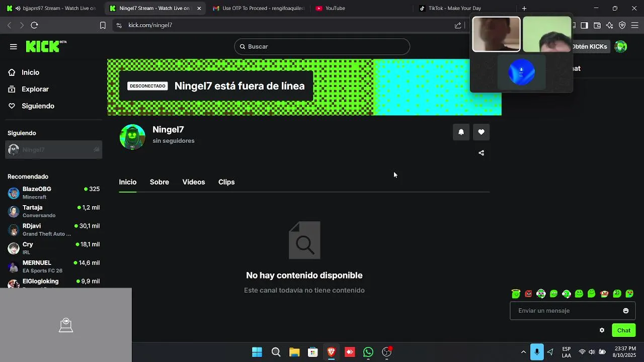Select the Ningel7 followed channel row

pos(54,150)
